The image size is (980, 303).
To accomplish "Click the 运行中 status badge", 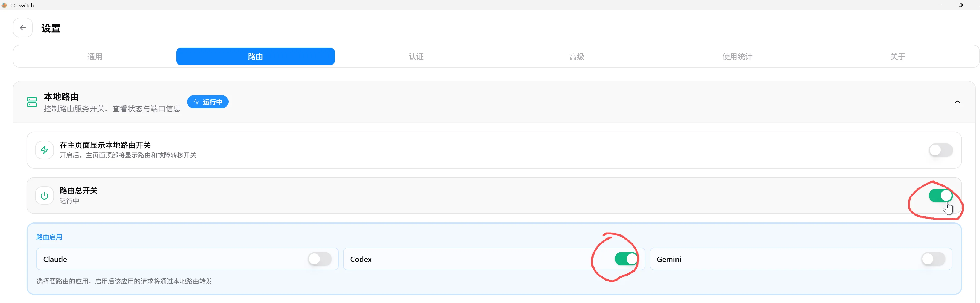I will click(x=208, y=102).
